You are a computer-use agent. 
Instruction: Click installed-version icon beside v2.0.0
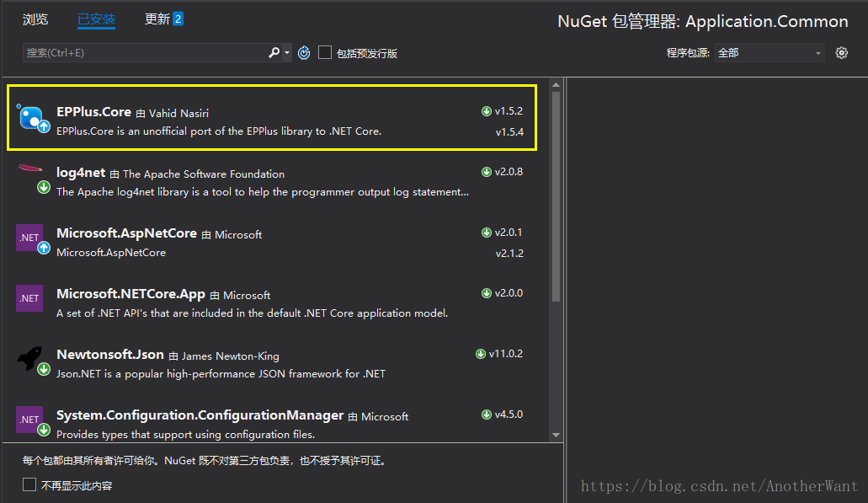[x=487, y=293]
